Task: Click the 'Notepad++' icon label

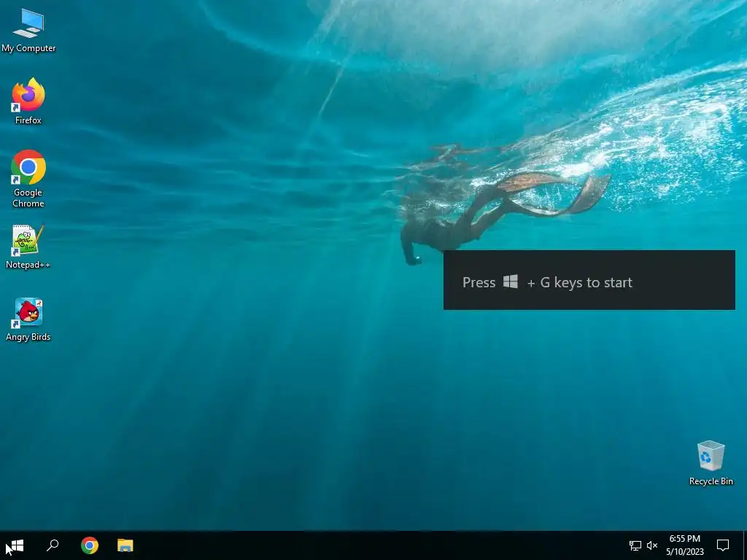Action: tap(28, 265)
